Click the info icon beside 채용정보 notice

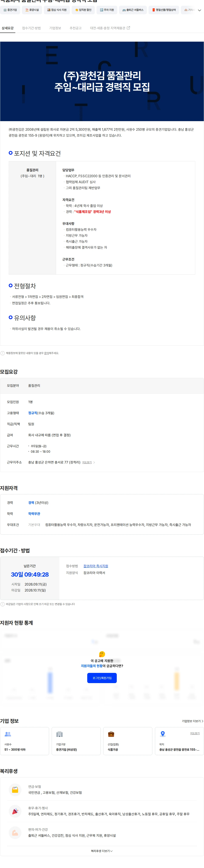pyautogui.click(x=3, y=353)
